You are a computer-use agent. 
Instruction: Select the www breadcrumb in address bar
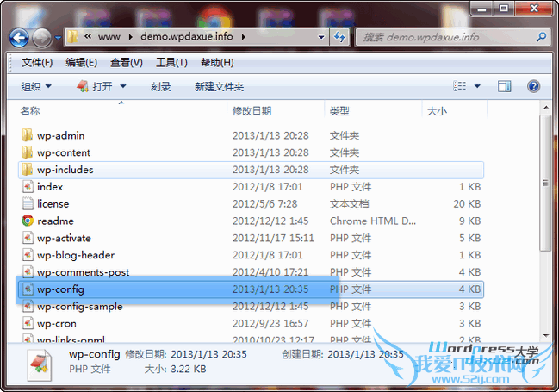[x=109, y=37]
